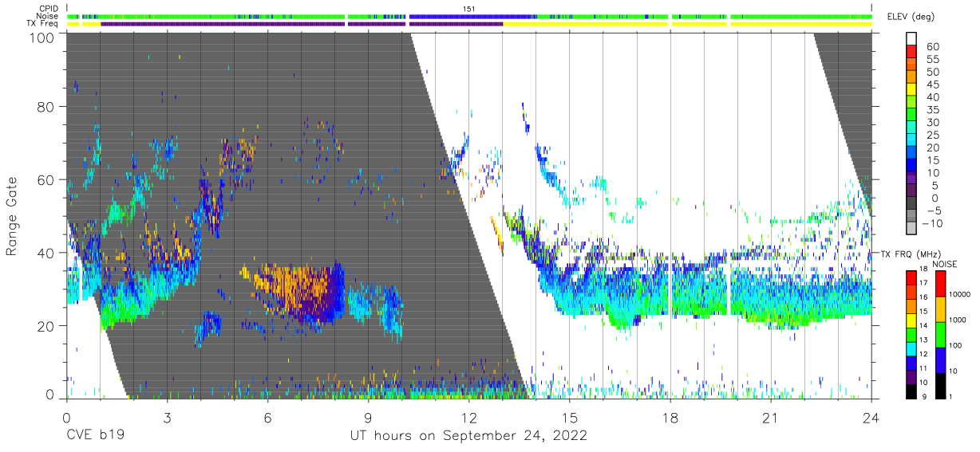Image resolution: width=980 pixels, height=452 pixels.
Task: Click the UT hours on September 24, 2022 title
Action: [469, 436]
